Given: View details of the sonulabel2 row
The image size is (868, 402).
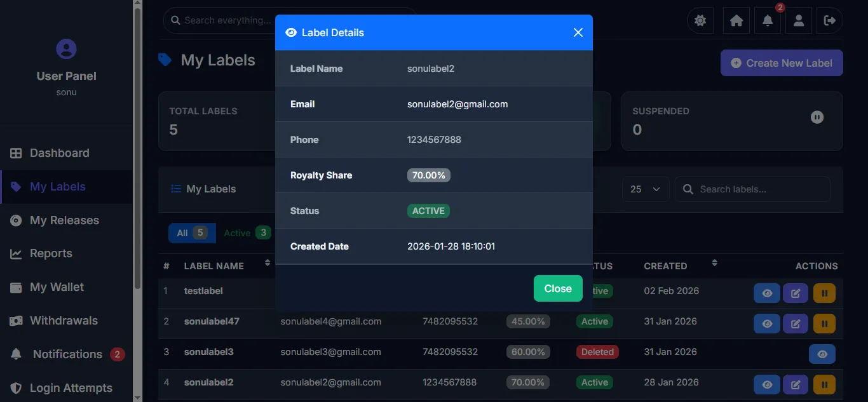Looking at the screenshot, I should pos(767,384).
